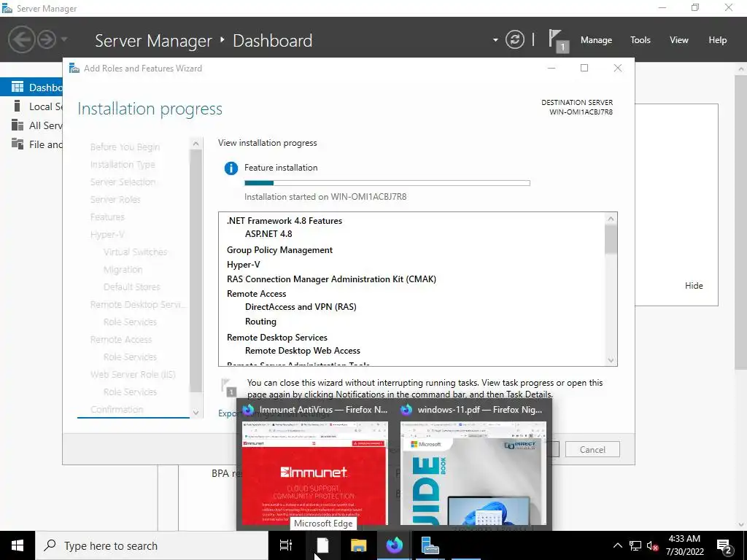
Task: Show hidden system tray icons
Action: coord(617,545)
